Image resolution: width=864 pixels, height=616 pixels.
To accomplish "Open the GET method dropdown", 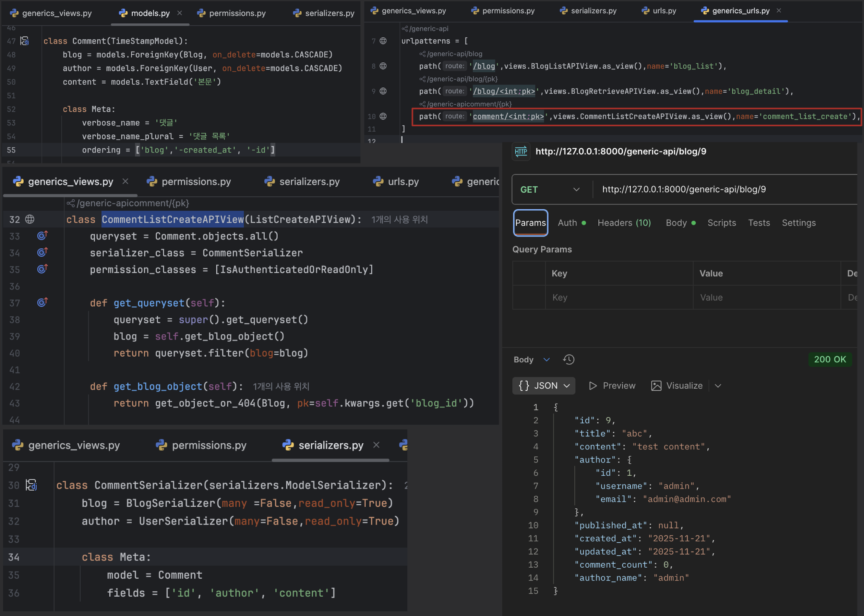I will click(x=550, y=190).
